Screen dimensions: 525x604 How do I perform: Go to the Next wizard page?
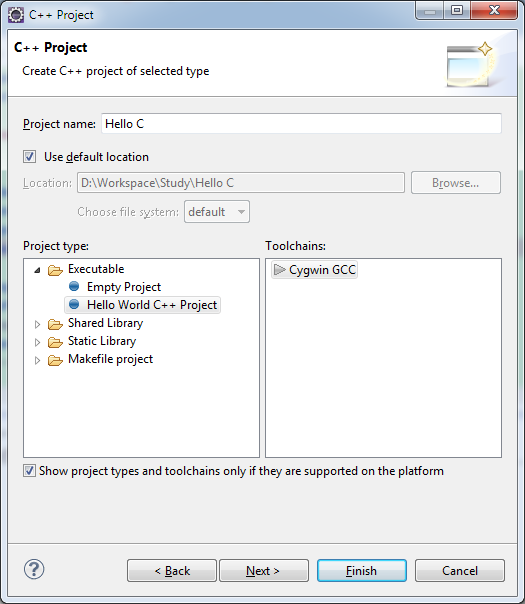pos(264,570)
